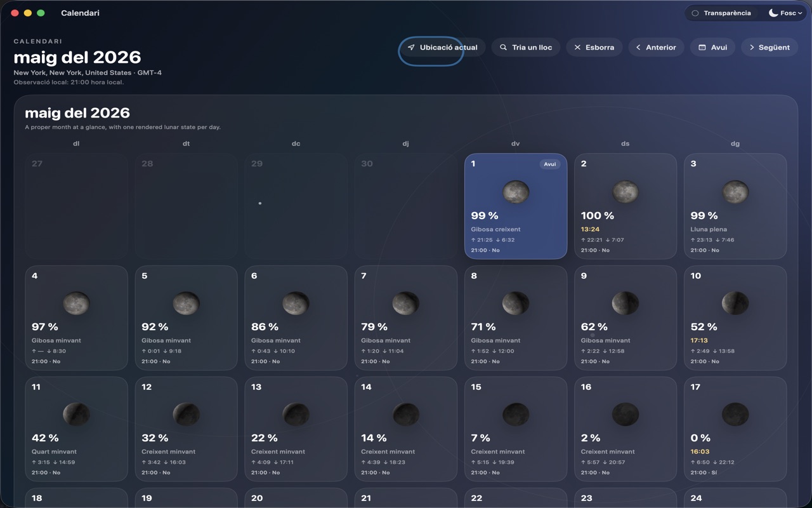Click the Tria un lloc button label
Screen dimensions: 812x508
tap(532, 48)
